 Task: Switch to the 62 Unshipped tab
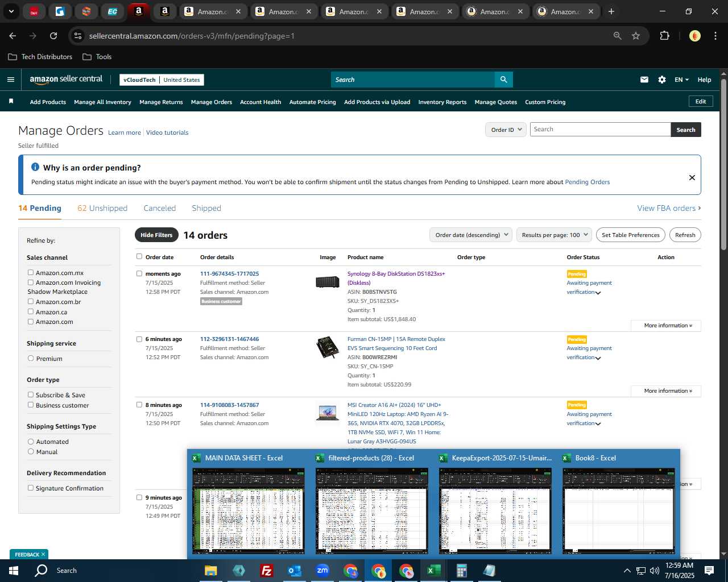(102, 208)
